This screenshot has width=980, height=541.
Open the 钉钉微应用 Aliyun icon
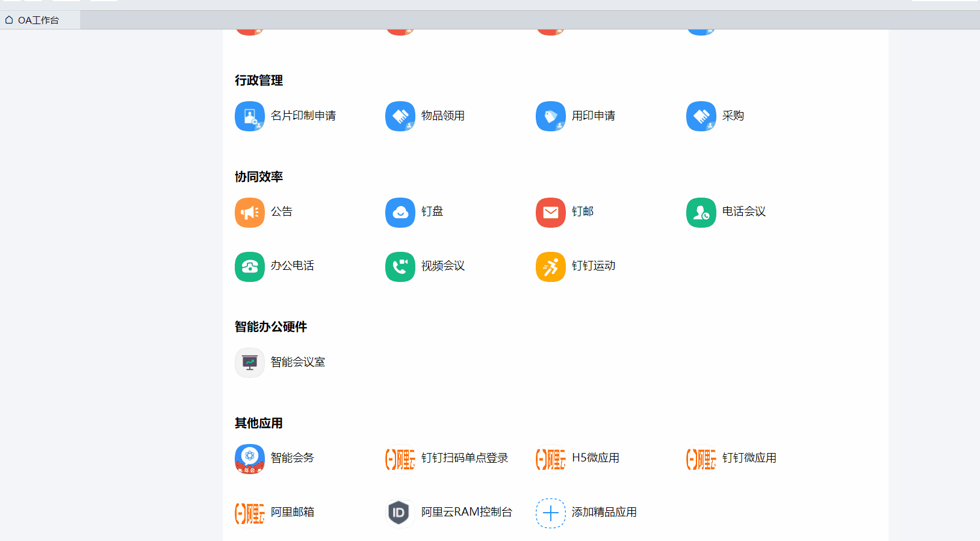click(701, 459)
